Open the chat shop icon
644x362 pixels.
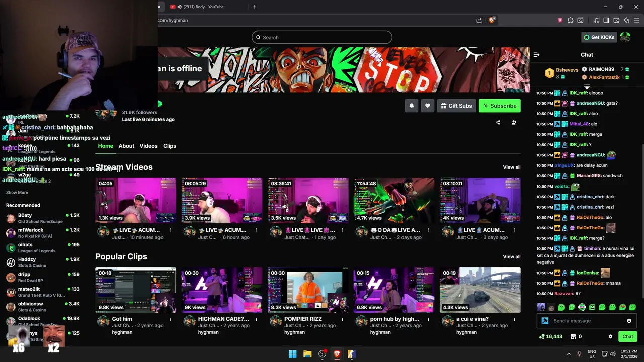(573, 337)
